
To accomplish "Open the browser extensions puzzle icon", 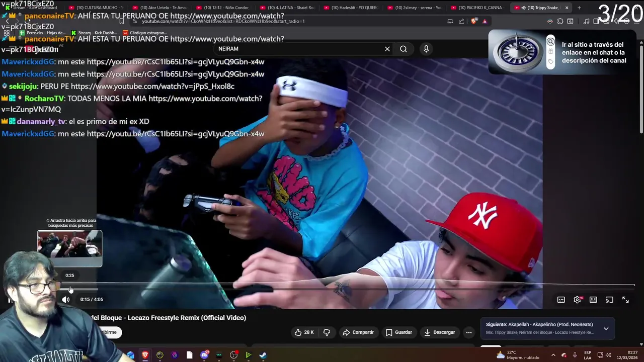I will click(x=560, y=21).
